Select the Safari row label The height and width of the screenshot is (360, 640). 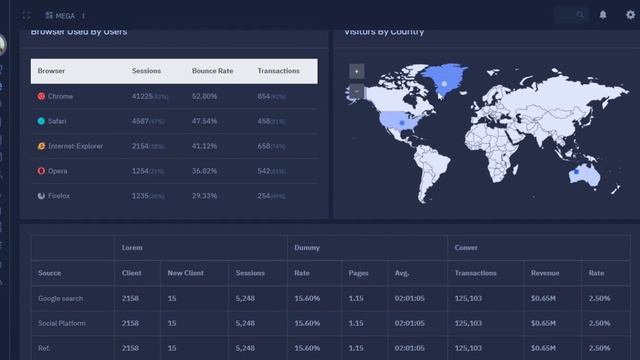tap(57, 121)
